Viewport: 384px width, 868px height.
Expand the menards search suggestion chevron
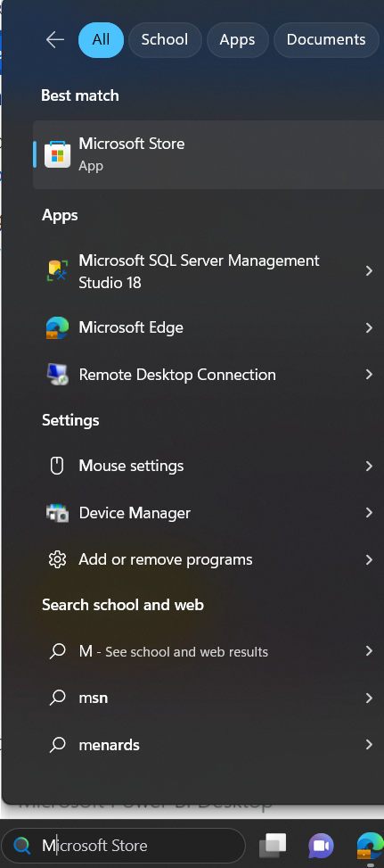coord(369,745)
